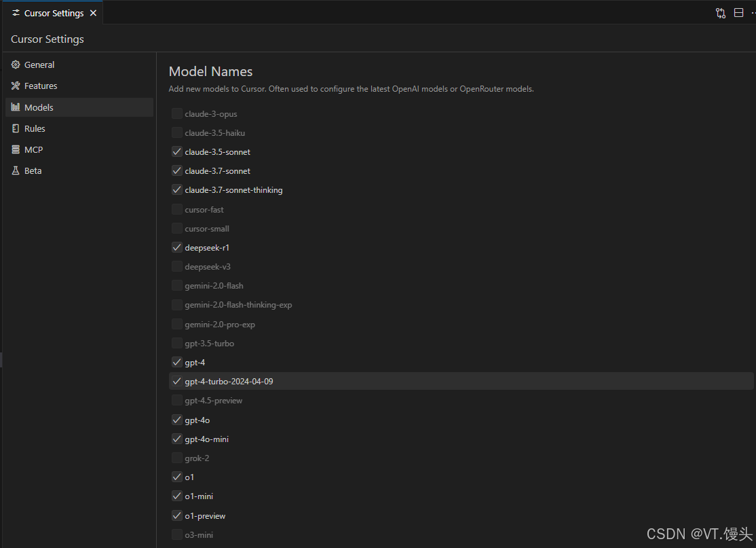
Task: Click the 'cursor-small' label text
Action: tap(207, 229)
